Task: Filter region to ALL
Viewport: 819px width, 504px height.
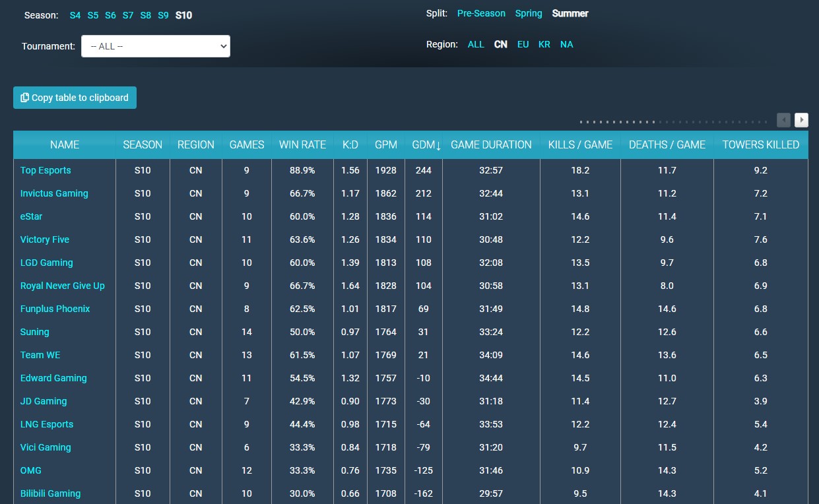Action: click(x=476, y=44)
